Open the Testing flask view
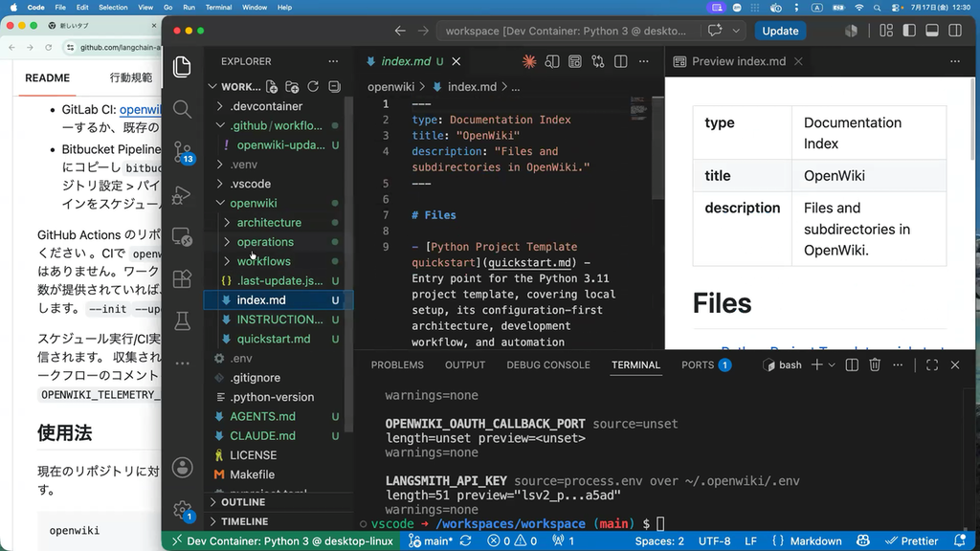980x551 pixels. (x=182, y=321)
